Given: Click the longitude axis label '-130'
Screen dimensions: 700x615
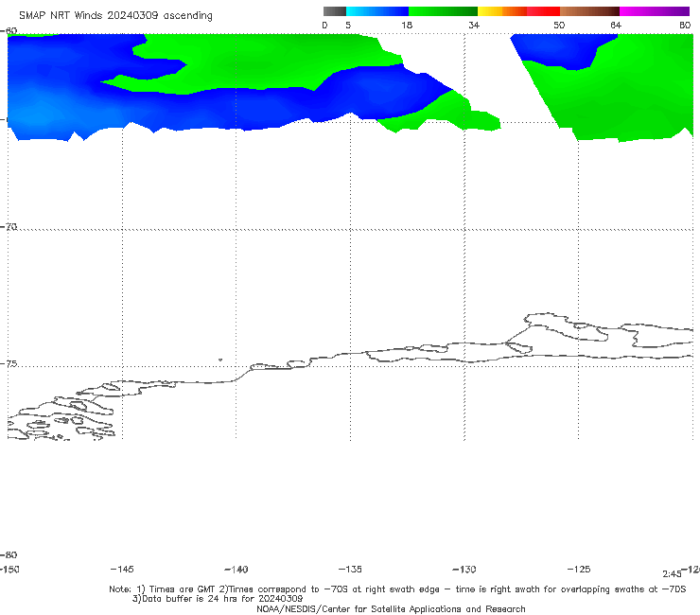Looking at the screenshot, I should point(464,570).
